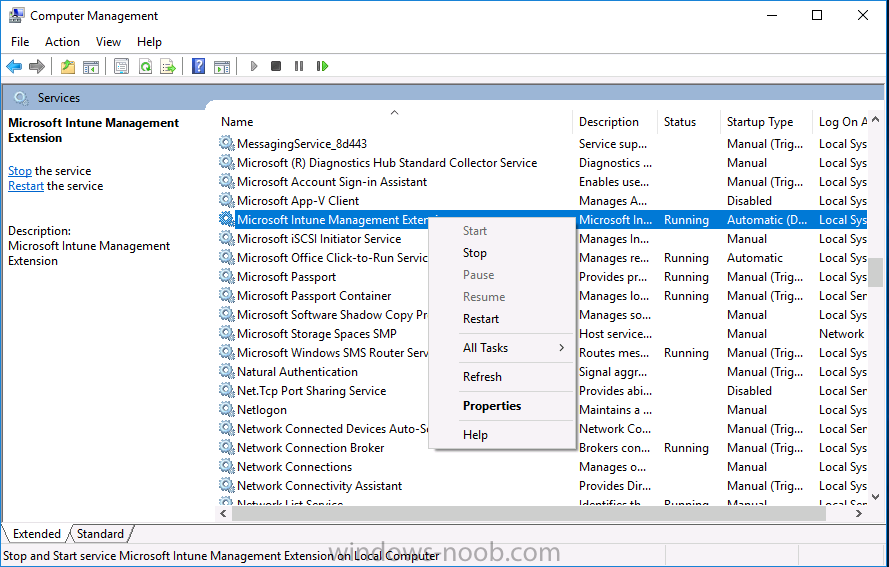Click the horizontal scrollbar left arrow
889x567 pixels.
pyautogui.click(x=223, y=514)
